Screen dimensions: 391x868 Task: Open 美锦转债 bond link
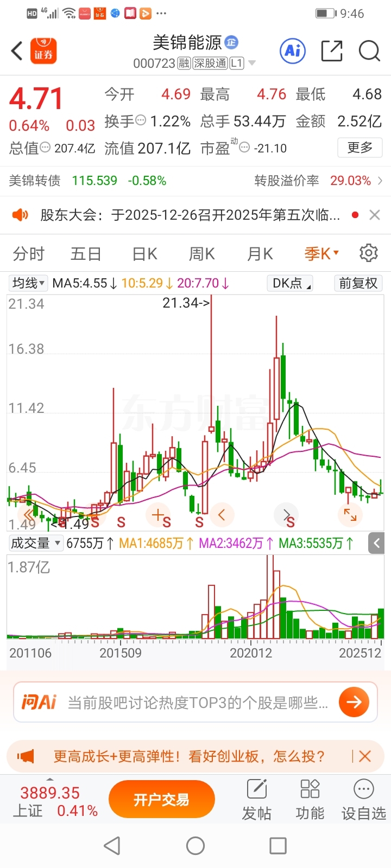tap(35, 181)
